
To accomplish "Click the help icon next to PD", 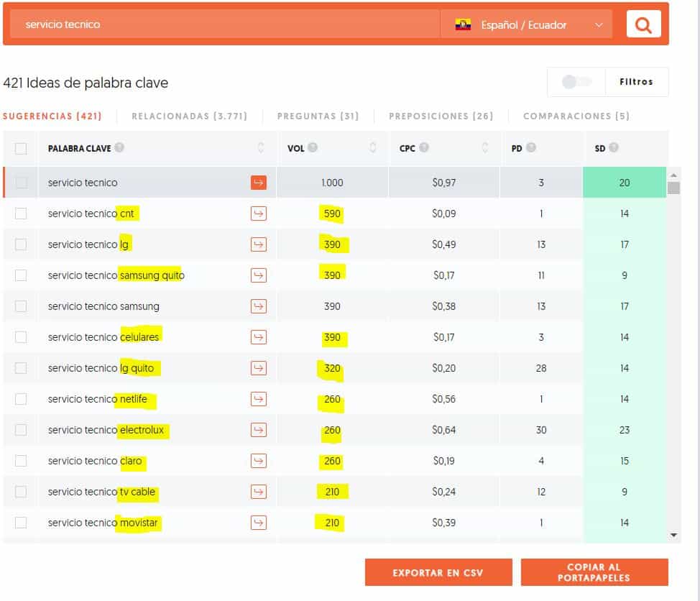I will click(x=531, y=147).
